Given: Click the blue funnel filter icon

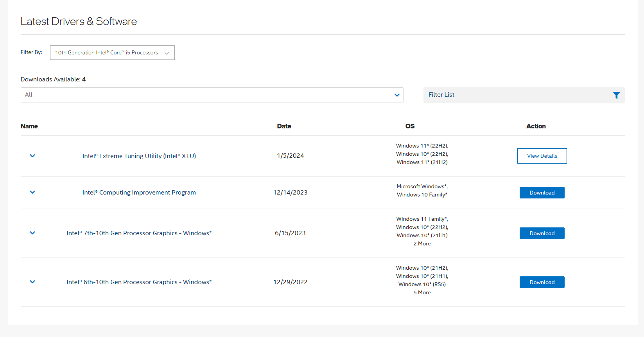Looking at the screenshot, I should (616, 95).
